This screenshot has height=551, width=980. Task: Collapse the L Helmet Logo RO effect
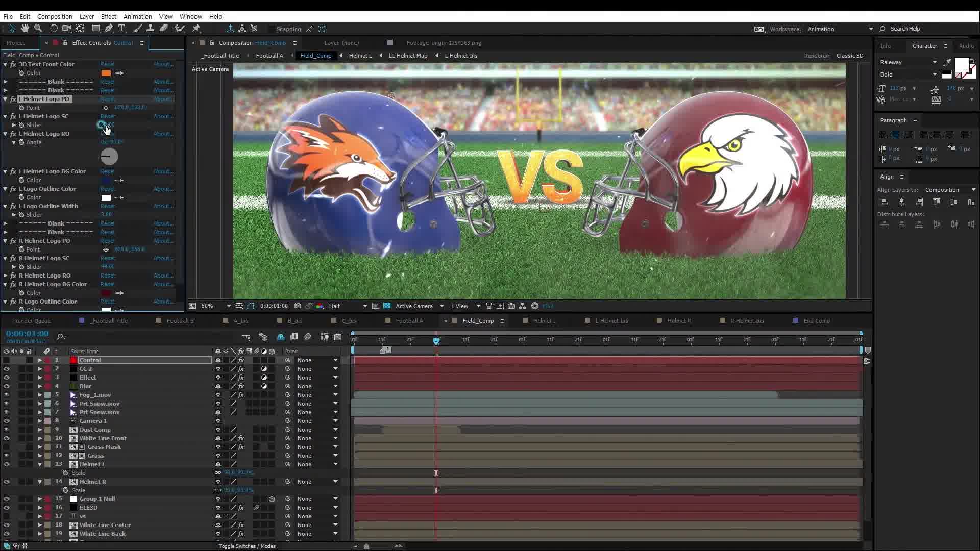[5, 134]
